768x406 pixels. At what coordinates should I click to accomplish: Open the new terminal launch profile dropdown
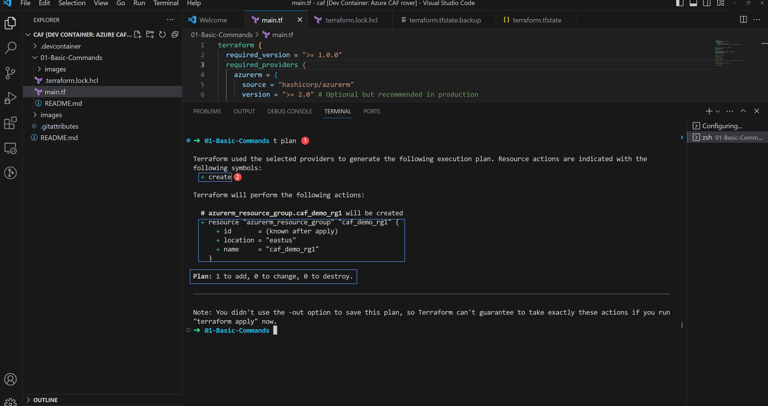click(718, 111)
